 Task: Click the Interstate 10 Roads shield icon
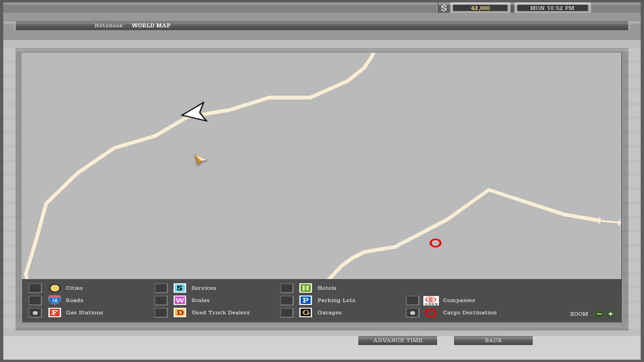(55, 300)
